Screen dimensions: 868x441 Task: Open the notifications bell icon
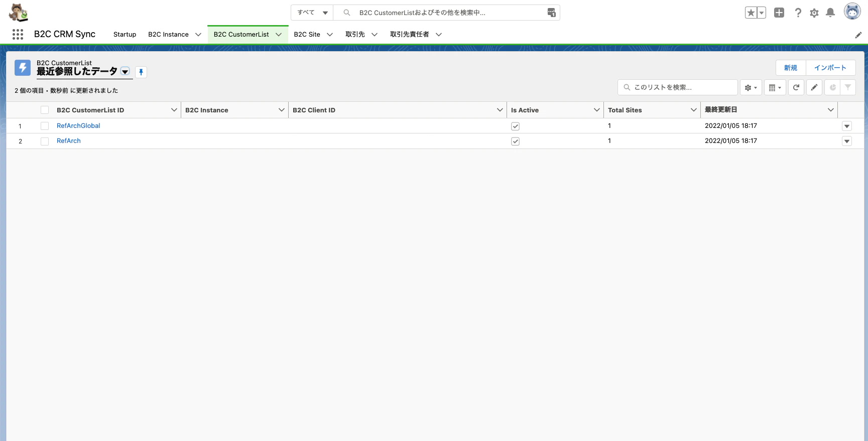point(830,13)
